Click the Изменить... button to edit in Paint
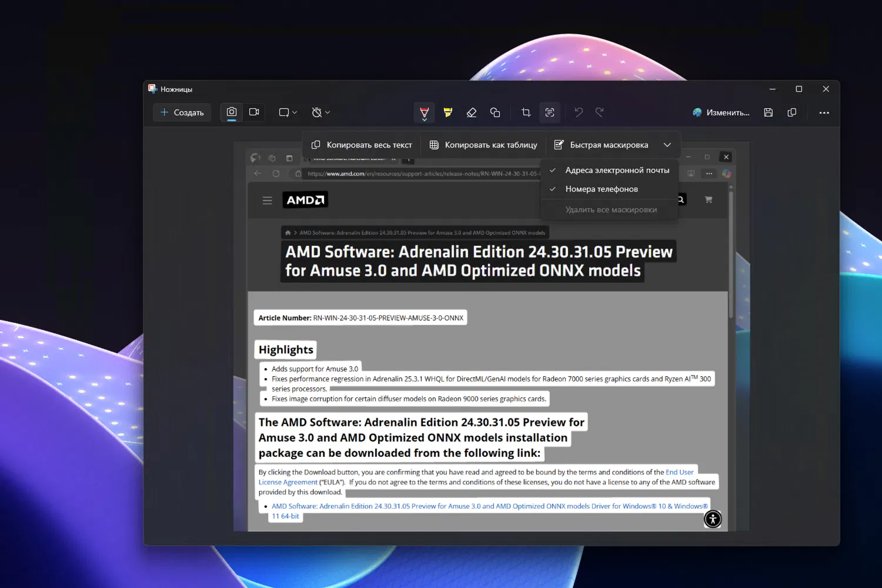The width and height of the screenshot is (882, 588). click(721, 112)
